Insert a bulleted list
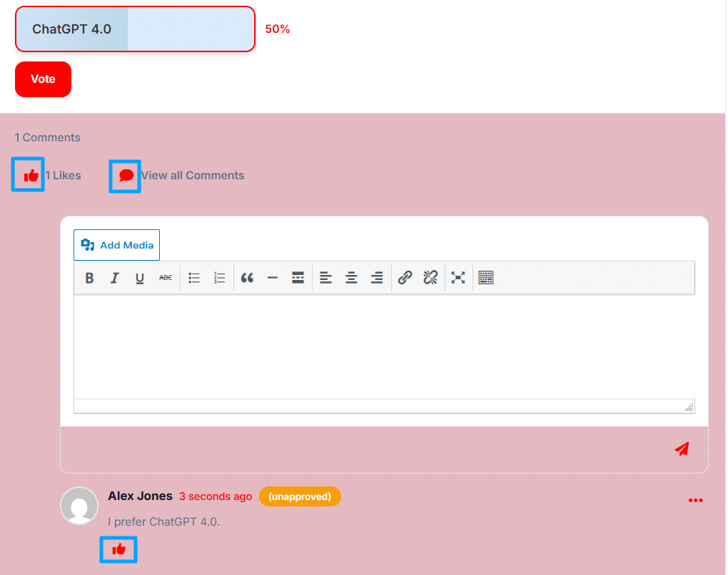Screen dimensions: 728x575 coord(194,278)
